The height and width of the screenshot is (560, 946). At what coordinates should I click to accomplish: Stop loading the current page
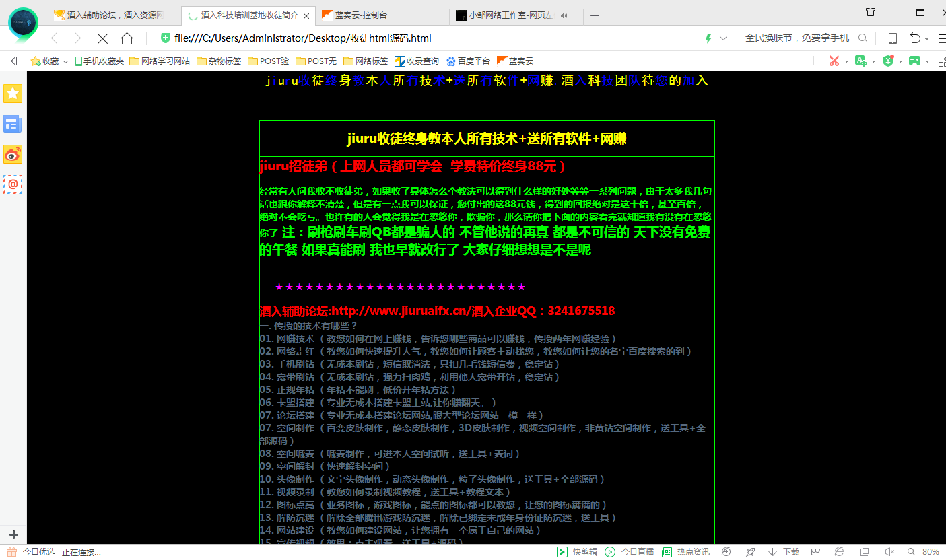[102, 38]
